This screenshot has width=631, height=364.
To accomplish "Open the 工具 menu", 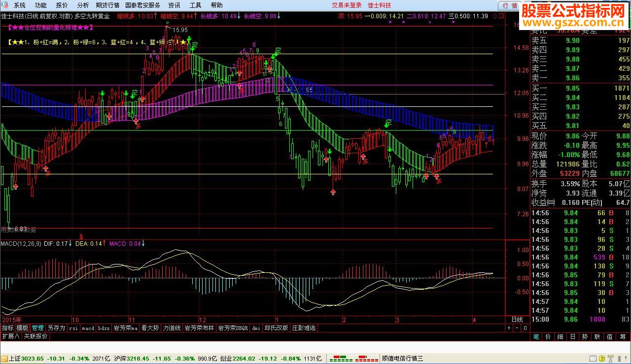I will [195, 5].
